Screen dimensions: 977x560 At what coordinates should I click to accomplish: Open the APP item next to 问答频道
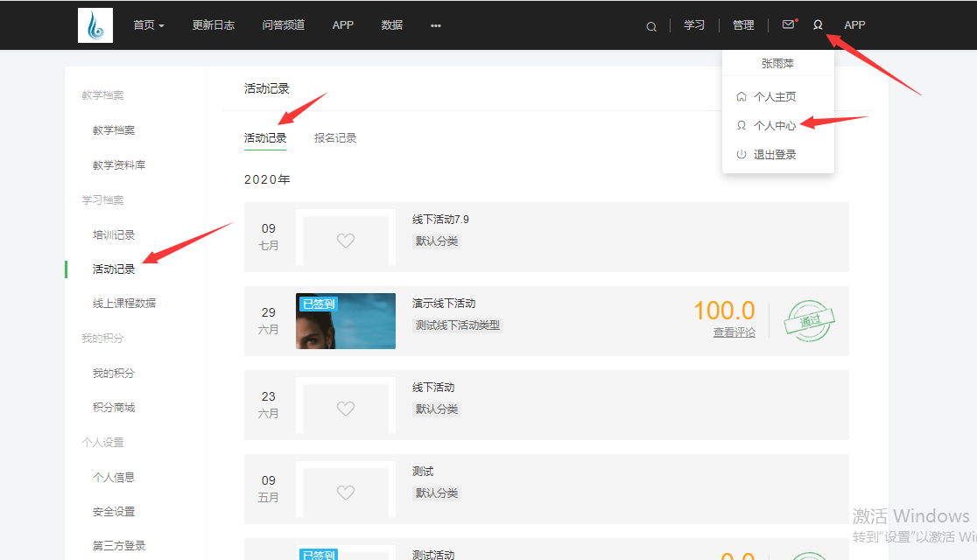pyautogui.click(x=342, y=24)
